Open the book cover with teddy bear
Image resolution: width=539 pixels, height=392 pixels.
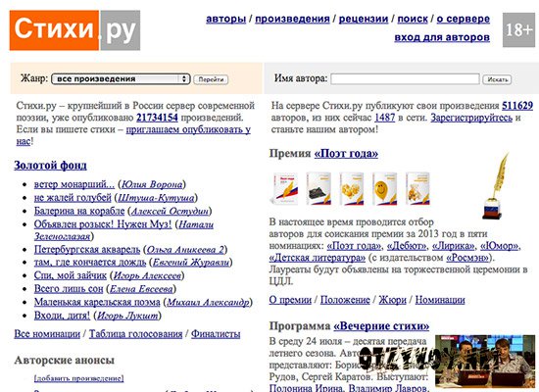tap(417, 189)
